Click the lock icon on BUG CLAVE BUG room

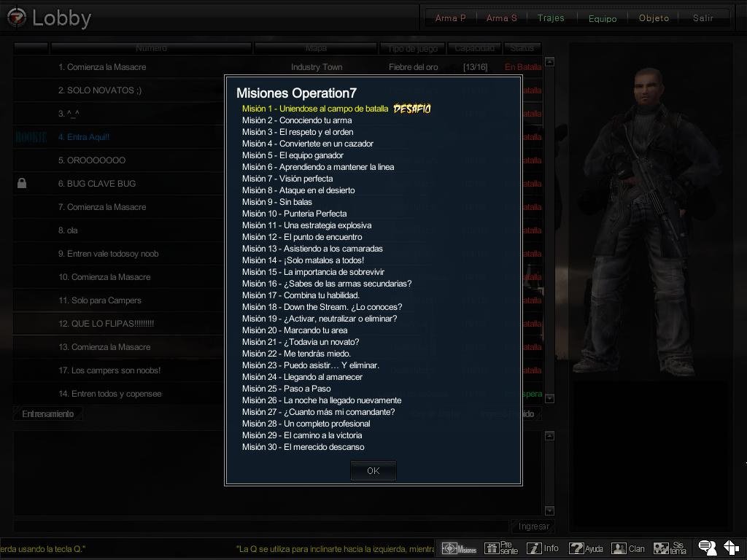[x=22, y=183]
